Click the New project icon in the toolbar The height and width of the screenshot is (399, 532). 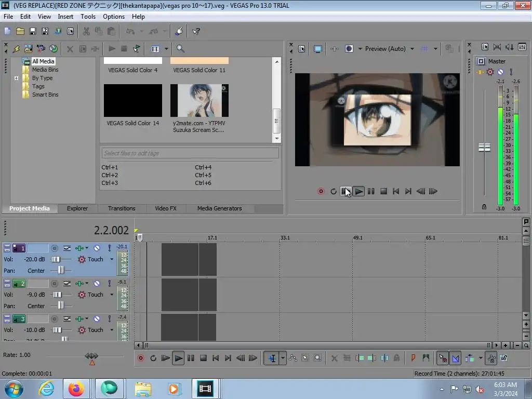pyautogui.click(x=7, y=31)
